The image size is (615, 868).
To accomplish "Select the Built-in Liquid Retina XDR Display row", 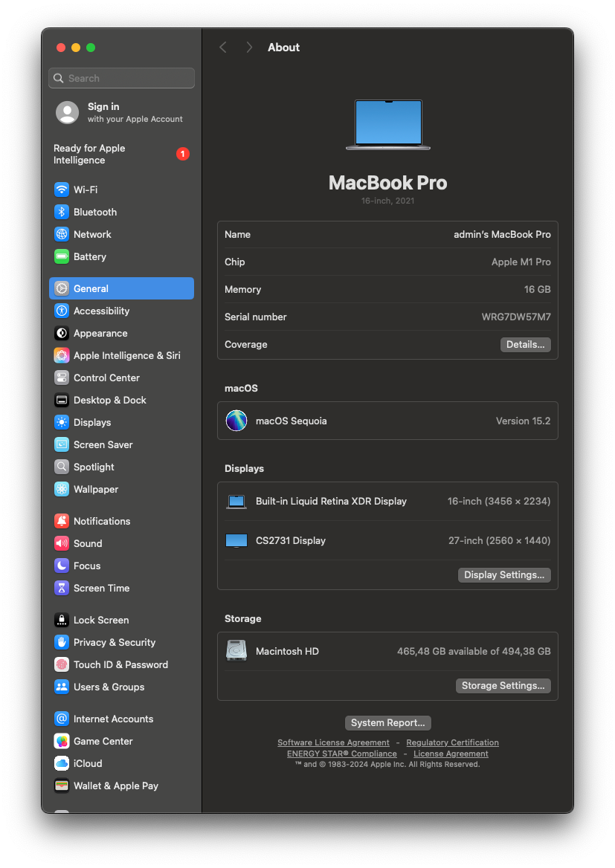I will tap(387, 501).
